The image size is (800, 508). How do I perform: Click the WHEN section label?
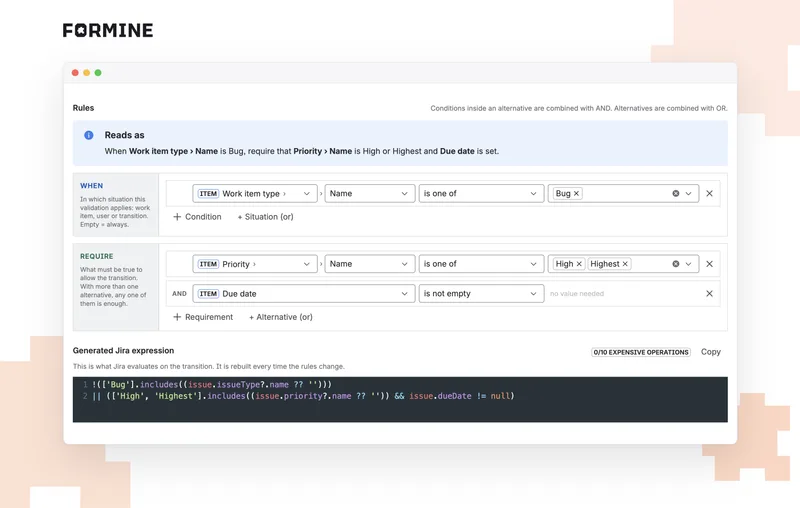(x=91, y=186)
